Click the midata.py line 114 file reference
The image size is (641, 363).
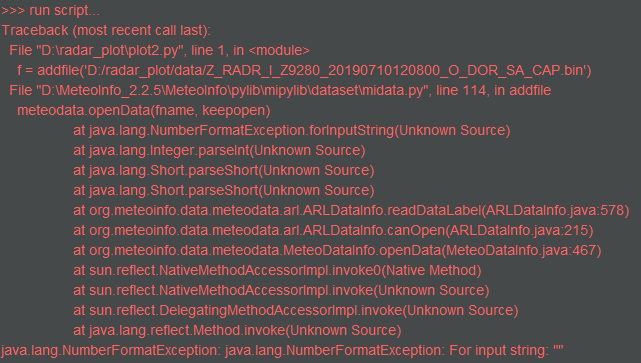280,90
